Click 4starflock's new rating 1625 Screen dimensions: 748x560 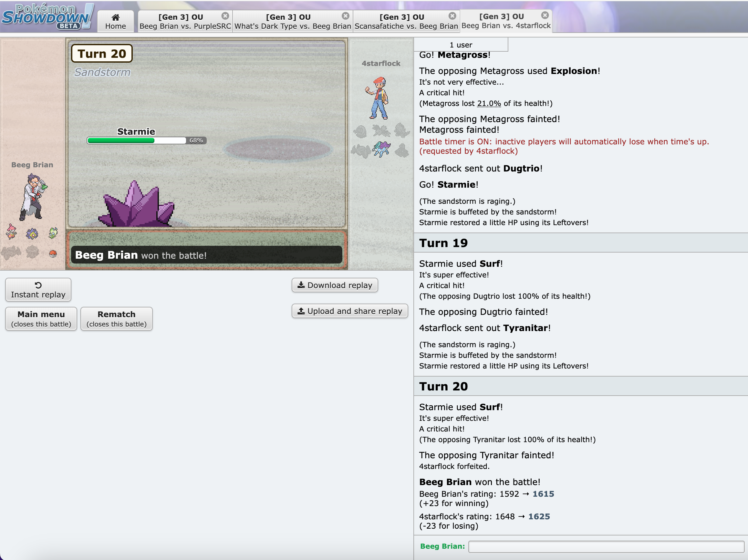[x=539, y=516]
